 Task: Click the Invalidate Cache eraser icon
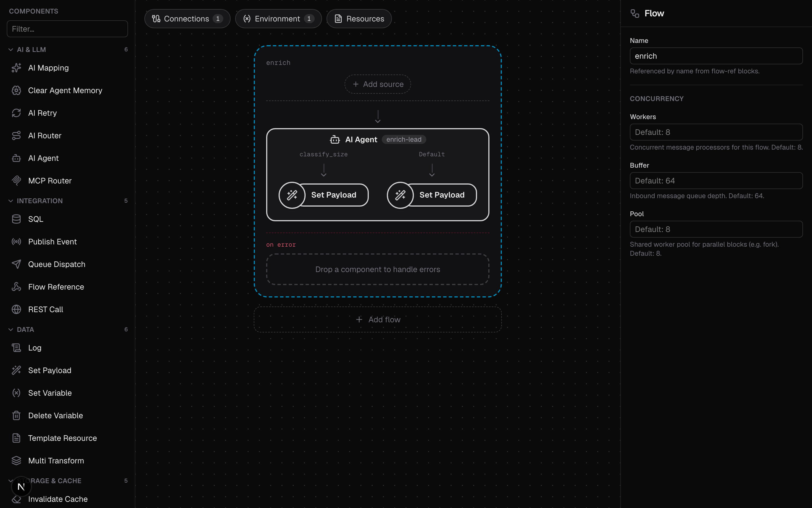coord(16,499)
